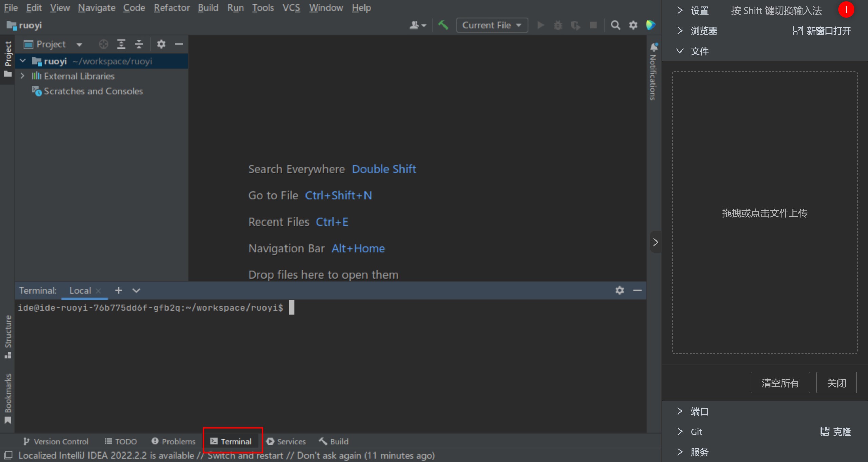Click the Localized IntelliJ IDEA status message
The height and width of the screenshot is (462, 868).
pos(226,455)
